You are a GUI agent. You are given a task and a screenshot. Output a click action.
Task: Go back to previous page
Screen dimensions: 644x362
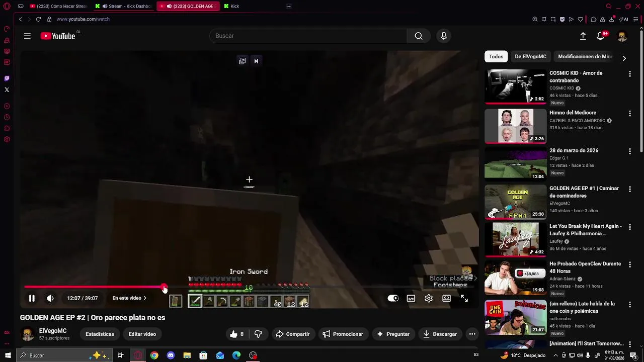click(20, 19)
